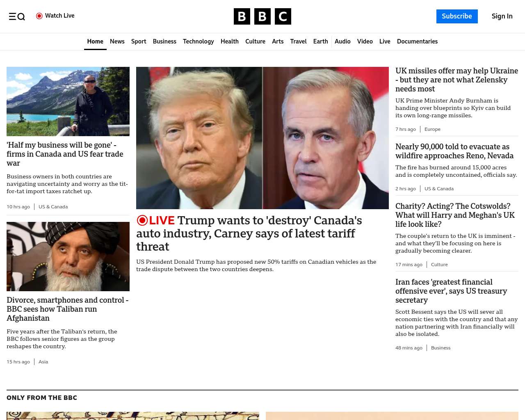Go to the Business nav item
This screenshot has height=420, width=525.
(x=164, y=41)
